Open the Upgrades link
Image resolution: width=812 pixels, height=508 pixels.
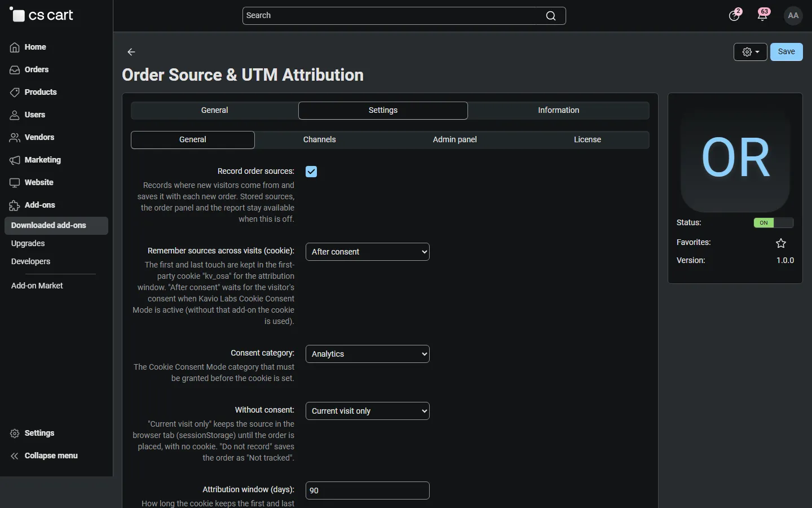coord(28,244)
